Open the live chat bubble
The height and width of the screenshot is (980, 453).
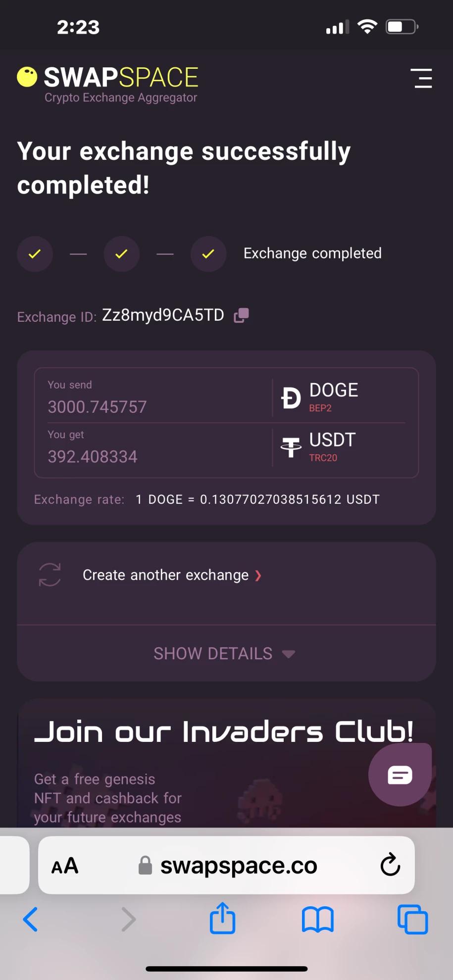point(400,775)
